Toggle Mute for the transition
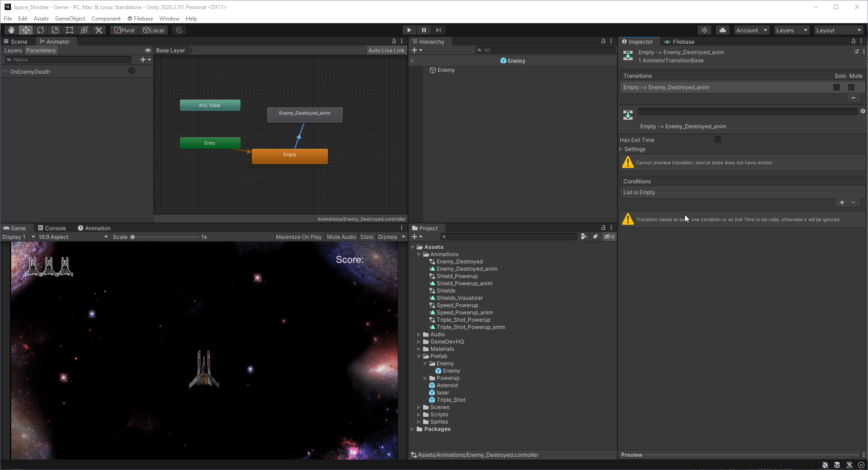868x470 pixels. point(851,87)
